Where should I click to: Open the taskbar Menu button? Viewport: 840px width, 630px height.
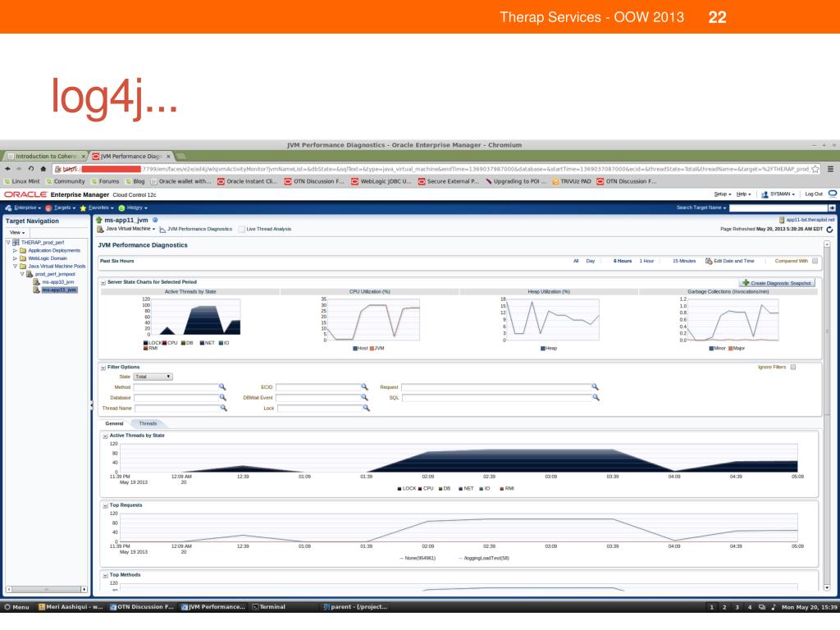pyautogui.click(x=16, y=608)
